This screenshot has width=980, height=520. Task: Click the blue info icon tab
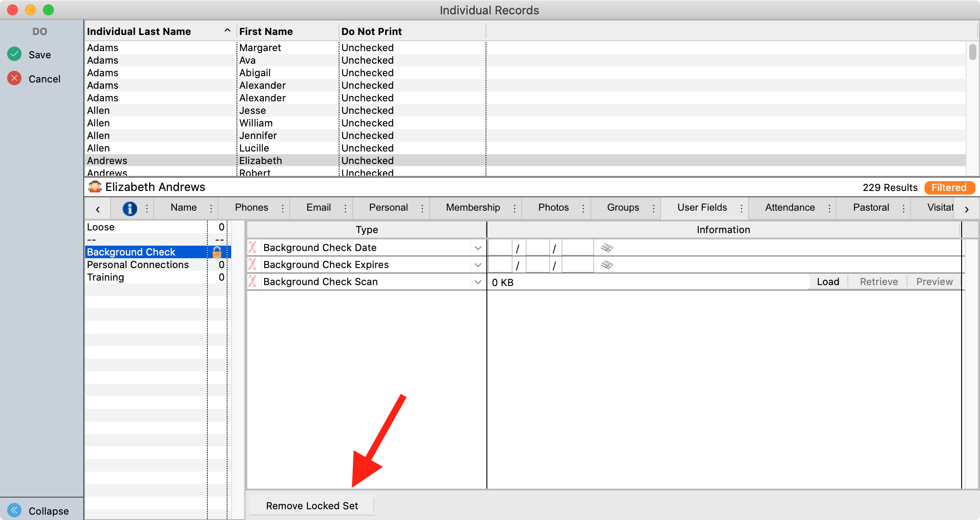(129, 208)
